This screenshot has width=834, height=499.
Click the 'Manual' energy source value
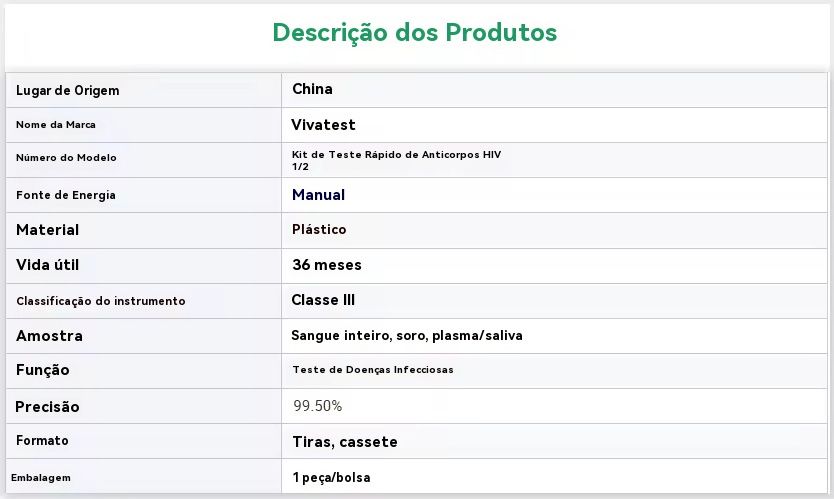[318, 195]
